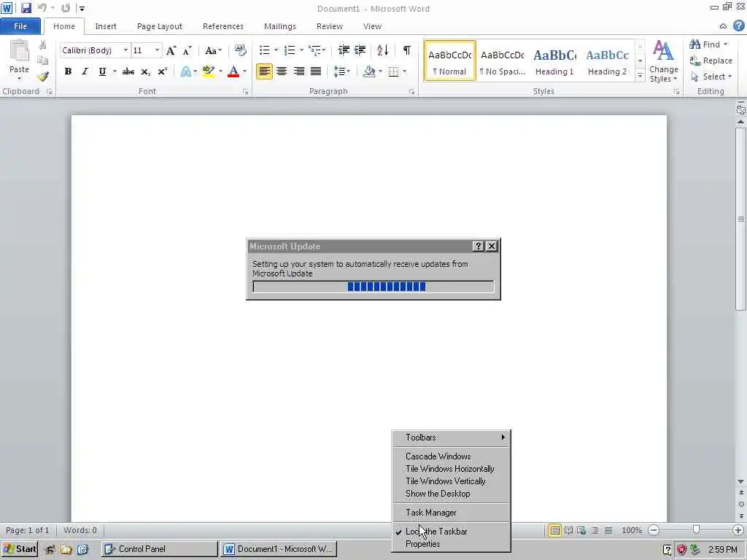Click the Change Styles icon
747x560 pixels.
[663, 61]
